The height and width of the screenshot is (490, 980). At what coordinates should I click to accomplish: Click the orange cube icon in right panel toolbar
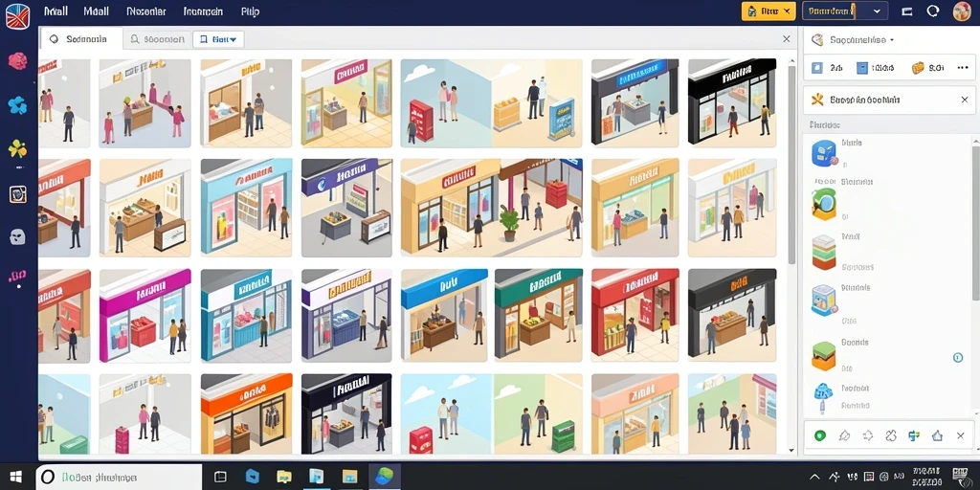[918, 68]
